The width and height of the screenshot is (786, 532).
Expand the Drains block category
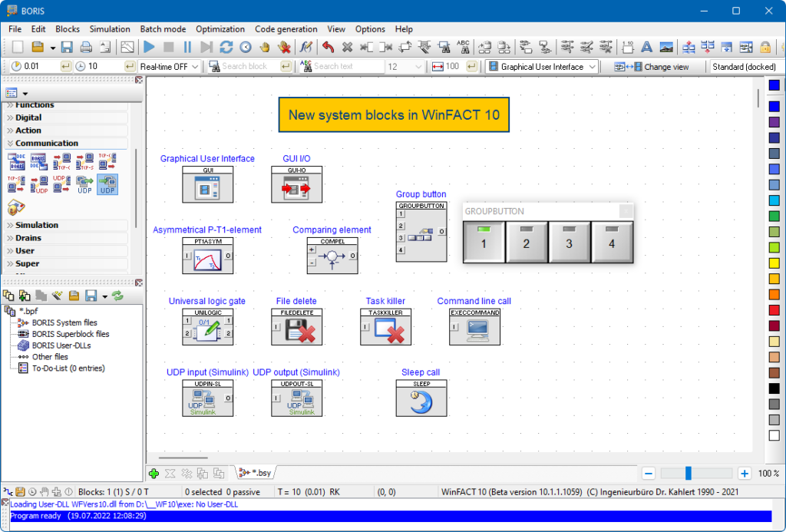tap(66, 238)
